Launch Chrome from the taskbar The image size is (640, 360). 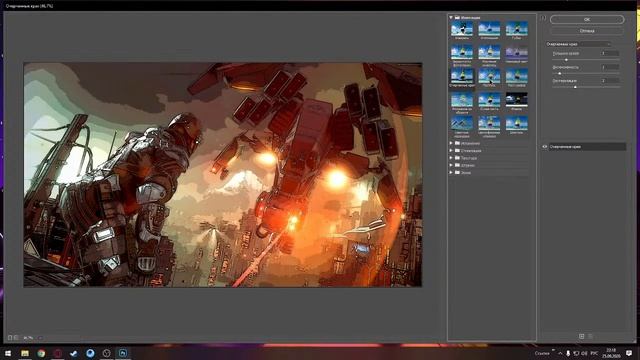coord(41,353)
